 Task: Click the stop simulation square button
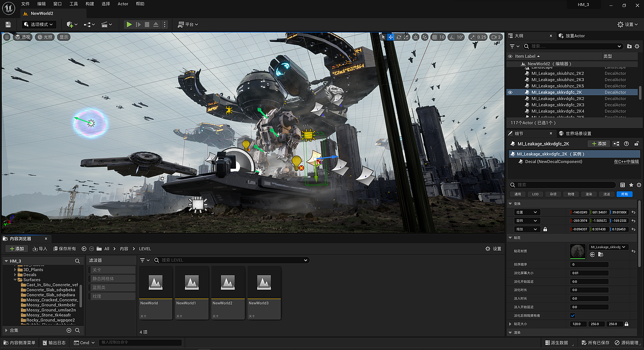pyautogui.click(x=147, y=24)
